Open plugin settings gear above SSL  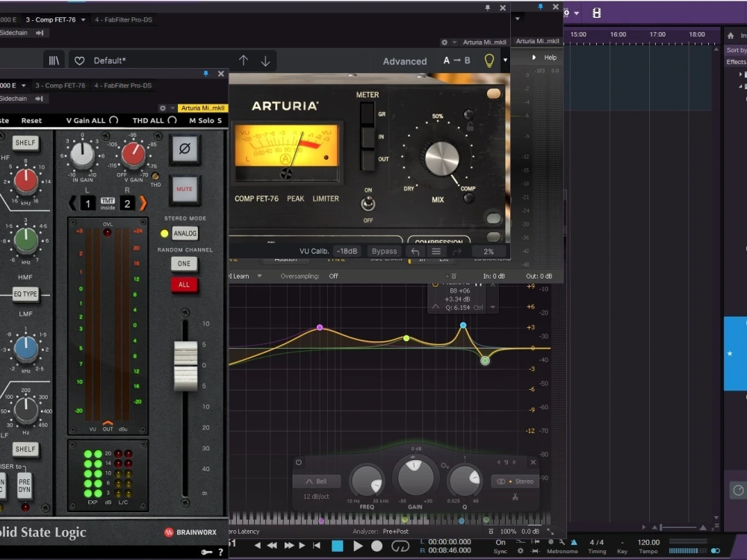pos(162,108)
